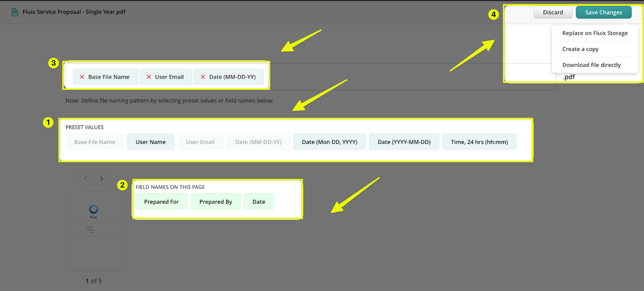Click the PDF document file icon
Screen dimensions: 644x291
(x=15, y=12)
